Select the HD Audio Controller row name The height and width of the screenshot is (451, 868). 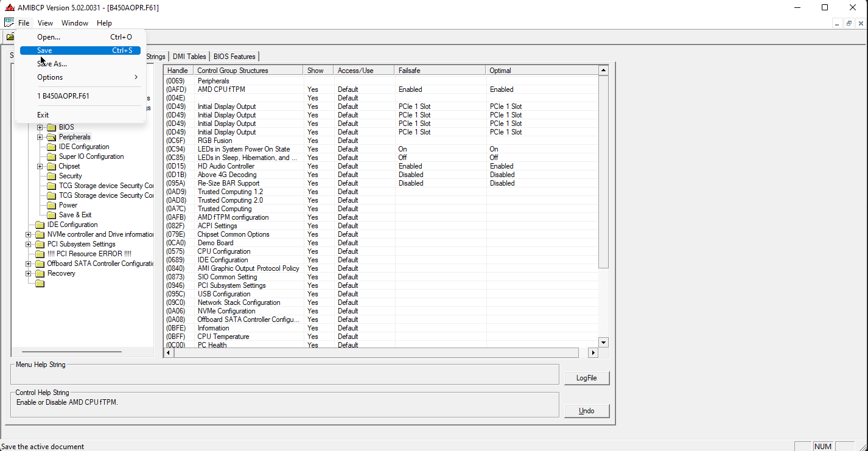tap(226, 166)
